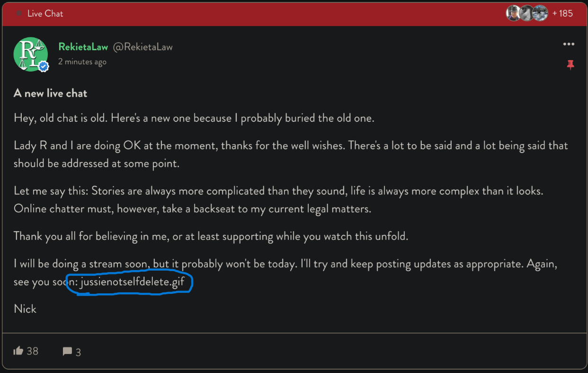
Task: Click the 'A new live chat' title
Action: point(50,93)
